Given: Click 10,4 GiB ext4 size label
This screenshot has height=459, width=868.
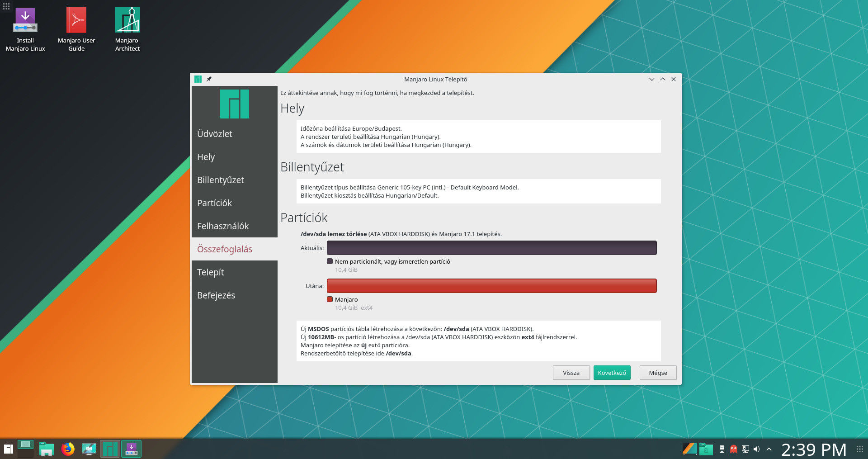Looking at the screenshot, I should click(x=354, y=308).
